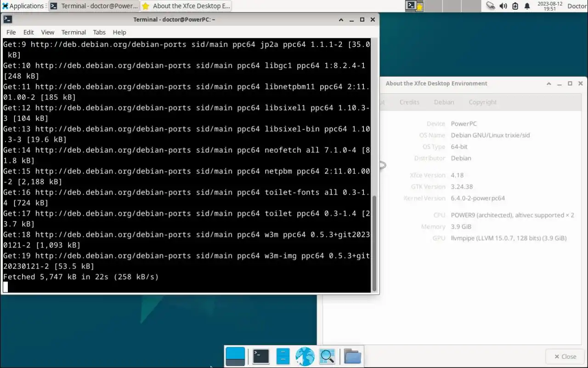
Task: Click the terminal window title bar icon
Action: coord(7,19)
